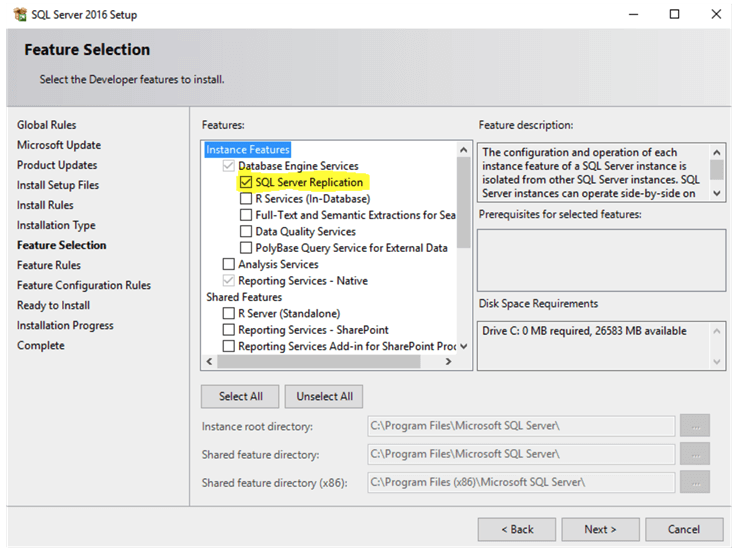
Task: Tick Reporting Services Add-in for SharePoint checkbox
Action: 229,346
